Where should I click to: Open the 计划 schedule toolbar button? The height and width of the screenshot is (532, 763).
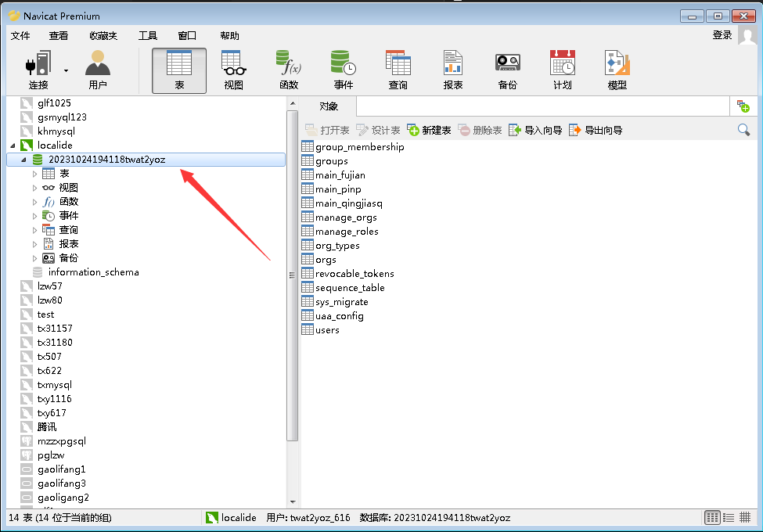pyautogui.click(x=563, y=70)
